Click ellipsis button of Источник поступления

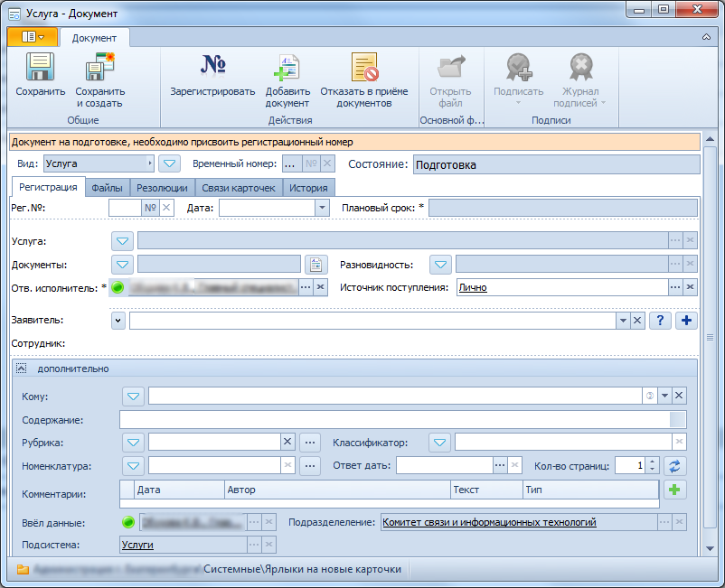coord(675,287)
